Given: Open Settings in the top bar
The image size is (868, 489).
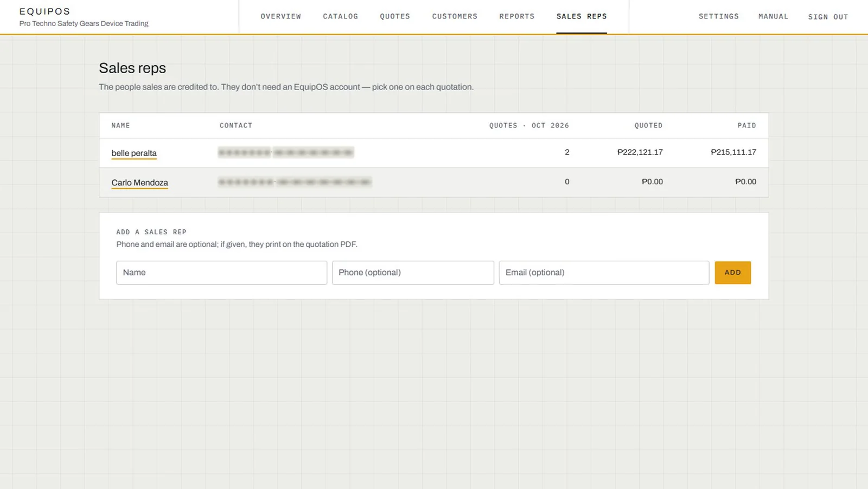Looking at the screenshot, I should coord(718,16).
